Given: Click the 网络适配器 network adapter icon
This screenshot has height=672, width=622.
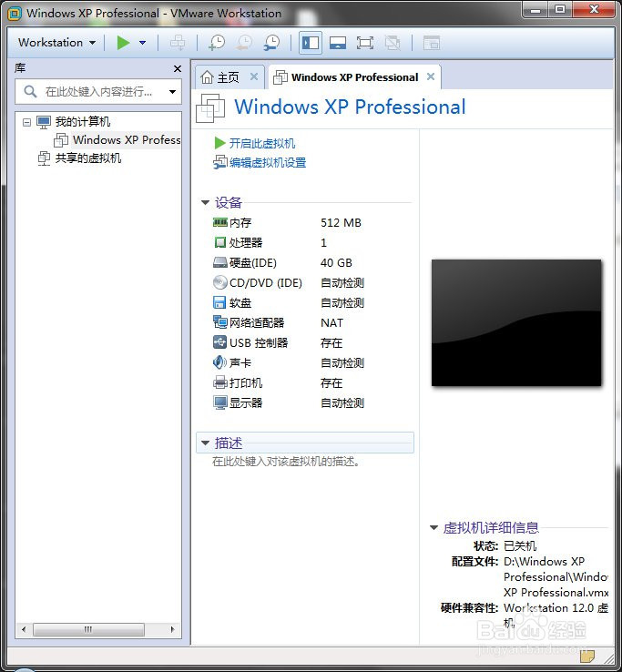Looking at the screenshot, I should (x=219, y=321).
